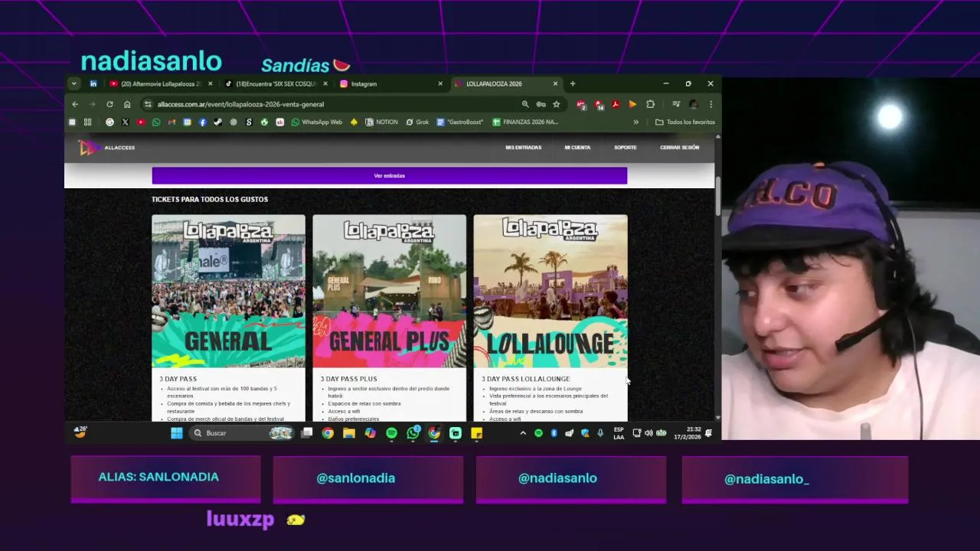The height and width of the screenshot is (551, 980).
Task: Switch to the SIX SEX COSQUIN TikTok tab
Action: pos(276,83)
